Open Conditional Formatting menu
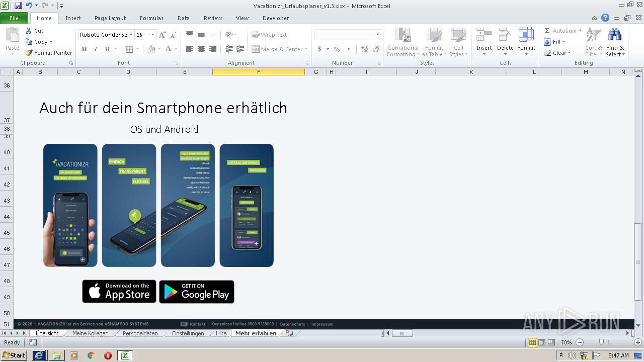The width and height of the screenshot is (644, 362). (403, 42)
